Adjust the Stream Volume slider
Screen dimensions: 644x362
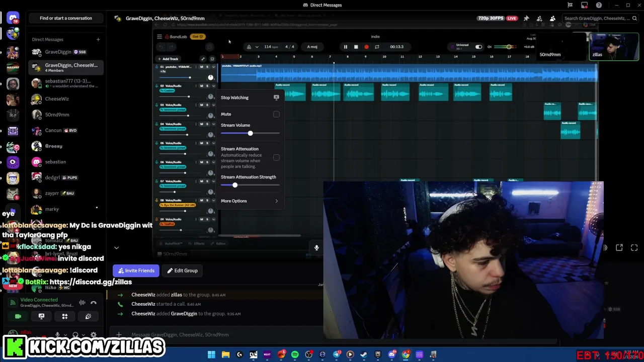click(250, 133)
